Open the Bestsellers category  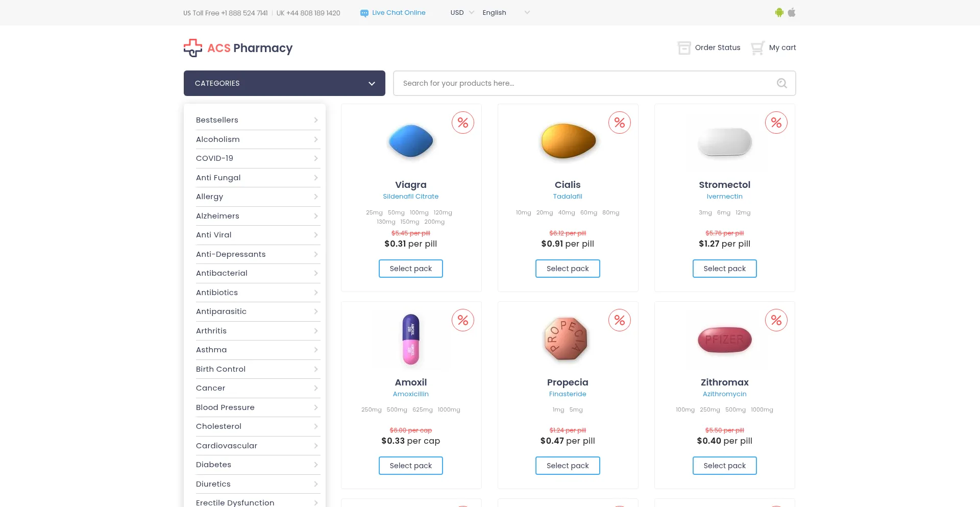(x=257, y=120)
